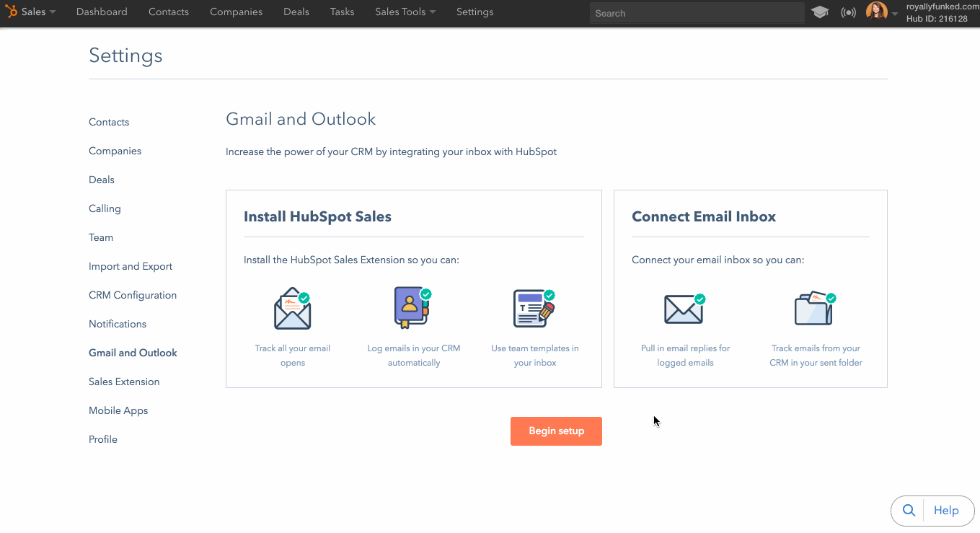The width and height of the screenshot is (980, 533).
Task: Expand the Sales product dropdown
Action: 39,12
